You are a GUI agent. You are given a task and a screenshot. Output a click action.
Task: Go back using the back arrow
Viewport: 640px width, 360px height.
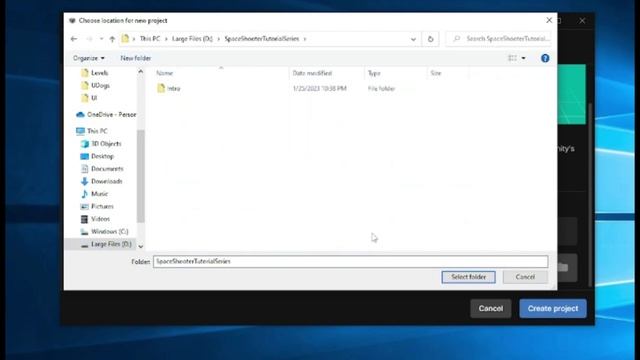74,39
